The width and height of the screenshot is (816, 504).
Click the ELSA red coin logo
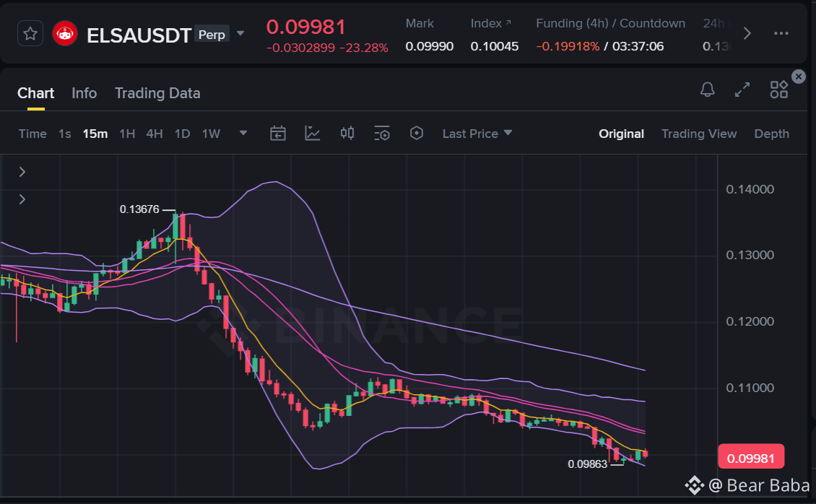tap(65, 34)
